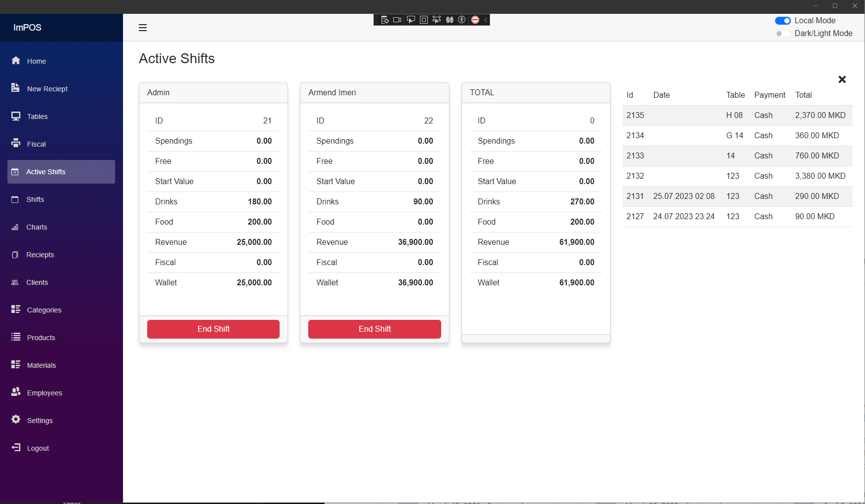Click the Hot Reload braces icon
865x504 pixels.
[450, 20]
